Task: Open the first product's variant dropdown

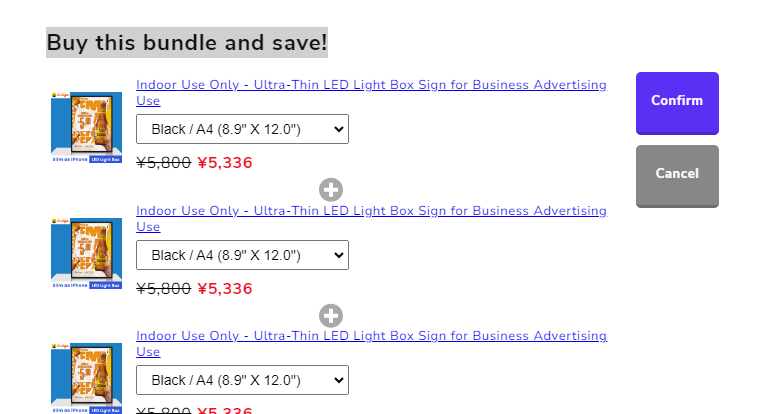Action: (242, 129)
